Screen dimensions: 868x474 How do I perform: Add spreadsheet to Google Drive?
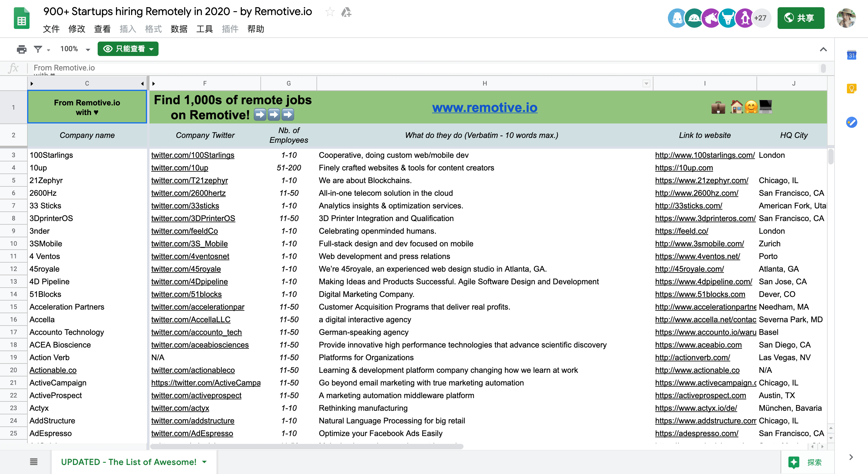click(x=346, y=12)
